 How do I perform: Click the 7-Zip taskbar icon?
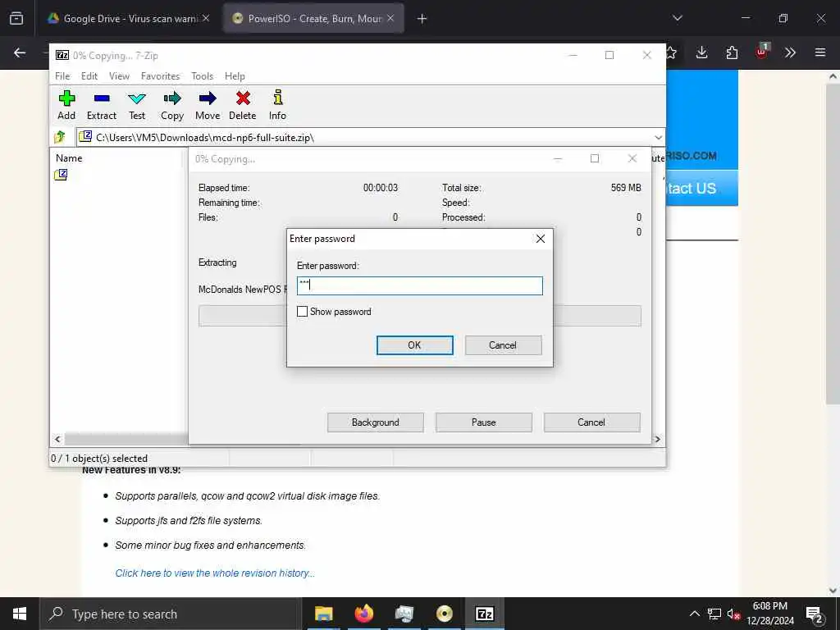point(484,614)
